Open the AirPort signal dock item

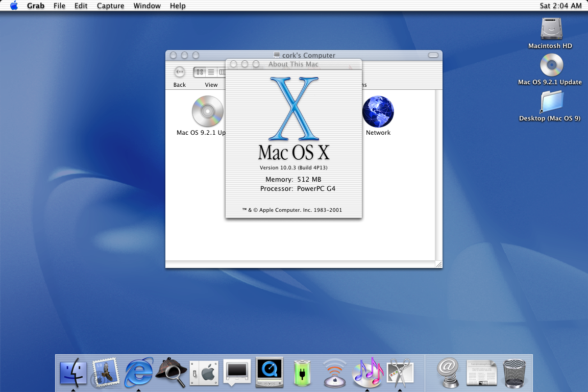(x=335, y=373)
